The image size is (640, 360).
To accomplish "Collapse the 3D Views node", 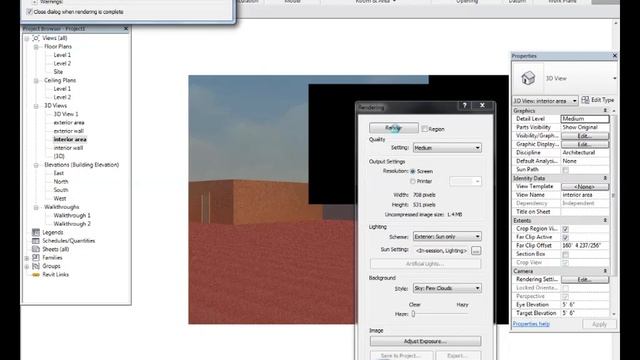I will (36, 106).
